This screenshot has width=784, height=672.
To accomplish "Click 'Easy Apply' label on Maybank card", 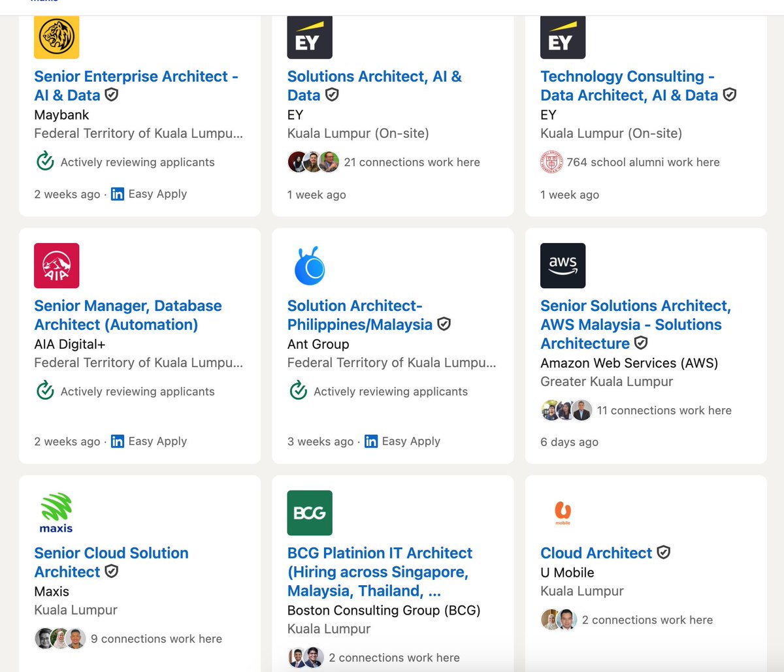I will point(157,194).
